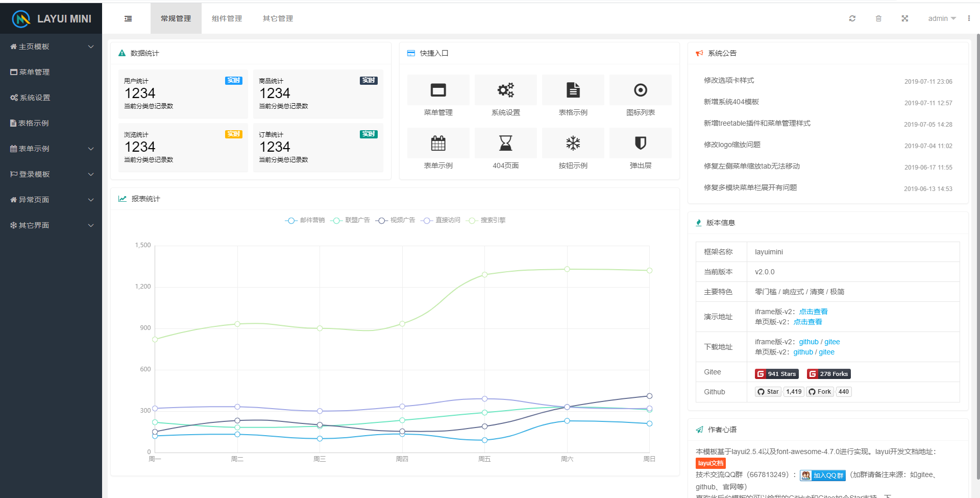Toggle fullscreen using the expand icon
Image resolution: width=980 pixels, height=498 pixels.
click(904, 19)
